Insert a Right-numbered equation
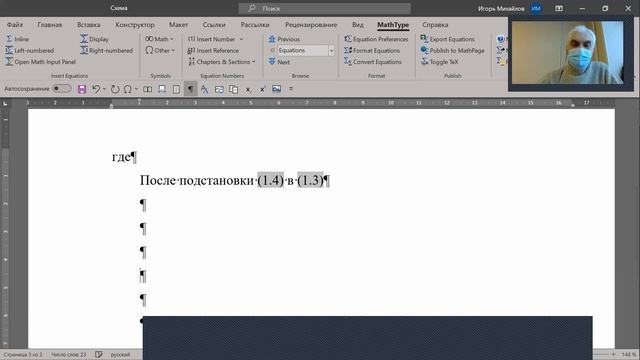The width and height of the screenshot is (640, 360). [x=107, y=51]
